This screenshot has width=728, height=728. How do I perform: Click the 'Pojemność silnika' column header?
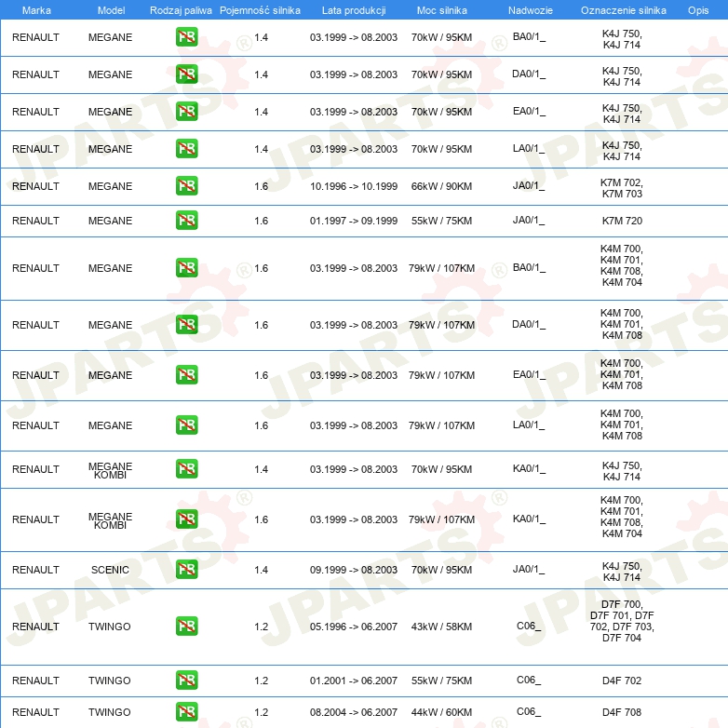260,9
